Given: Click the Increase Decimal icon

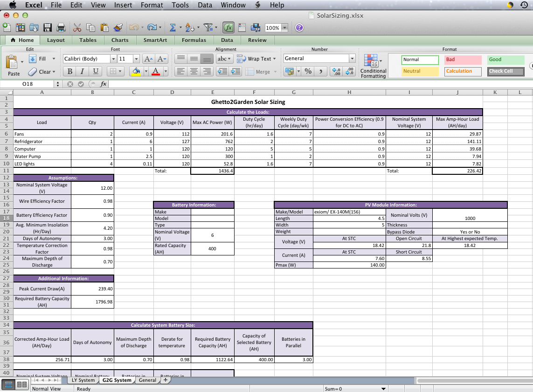Looking at the screenshot, I should click(335, 71).
